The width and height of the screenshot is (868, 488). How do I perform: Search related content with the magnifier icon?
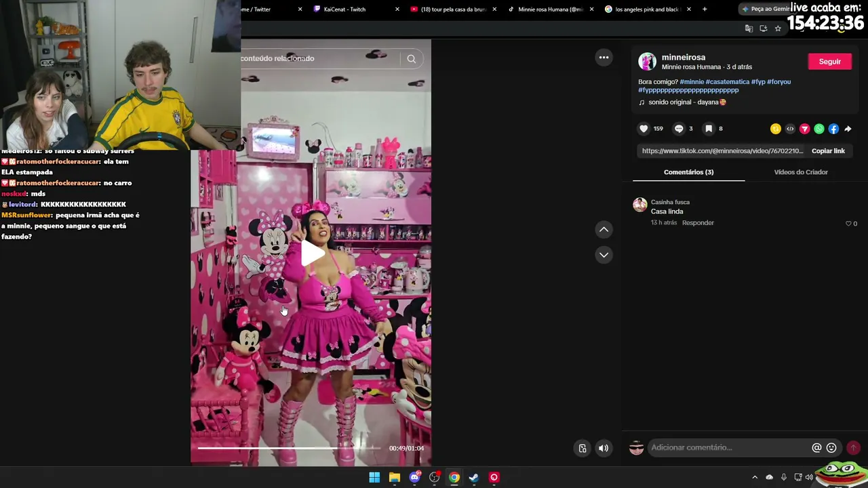pyautogui.click(x=411, y=59)
